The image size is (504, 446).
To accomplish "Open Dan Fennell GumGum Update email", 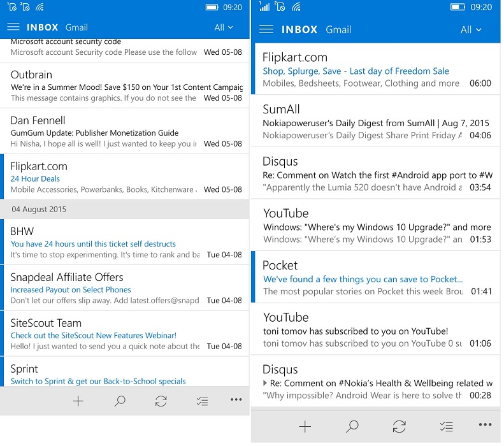I will [125, 131].
